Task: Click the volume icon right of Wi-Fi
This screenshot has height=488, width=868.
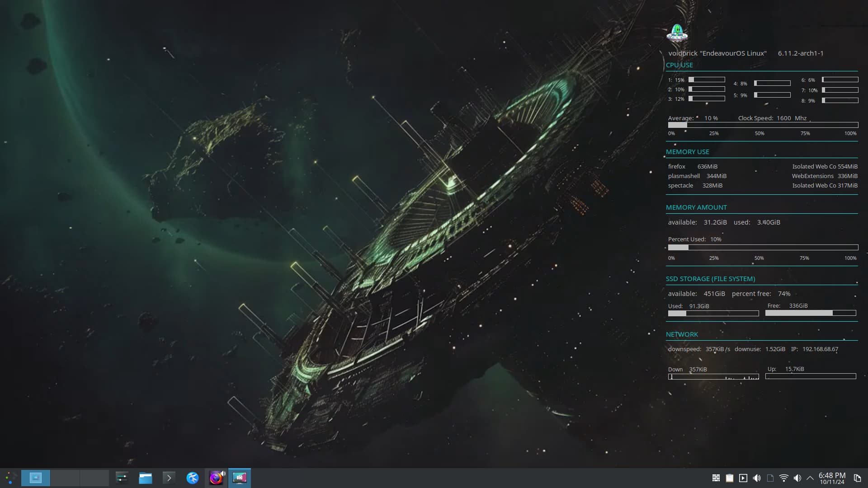Action: click(x=797, y=478)
